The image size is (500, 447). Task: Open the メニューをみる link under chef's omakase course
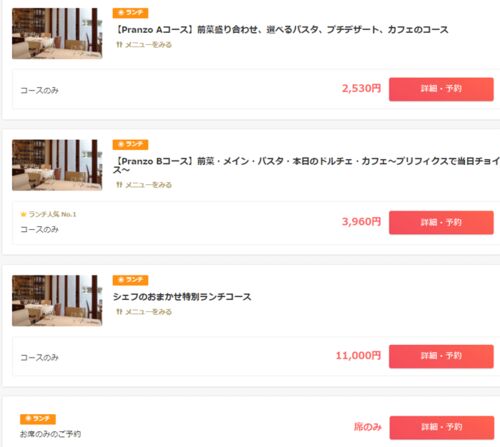tap(148, 312)
